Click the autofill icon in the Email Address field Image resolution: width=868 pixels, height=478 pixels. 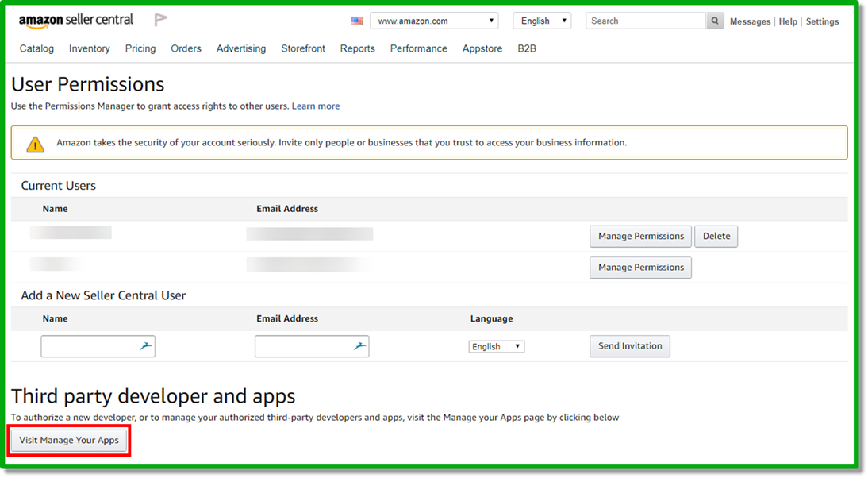[359, 346]
